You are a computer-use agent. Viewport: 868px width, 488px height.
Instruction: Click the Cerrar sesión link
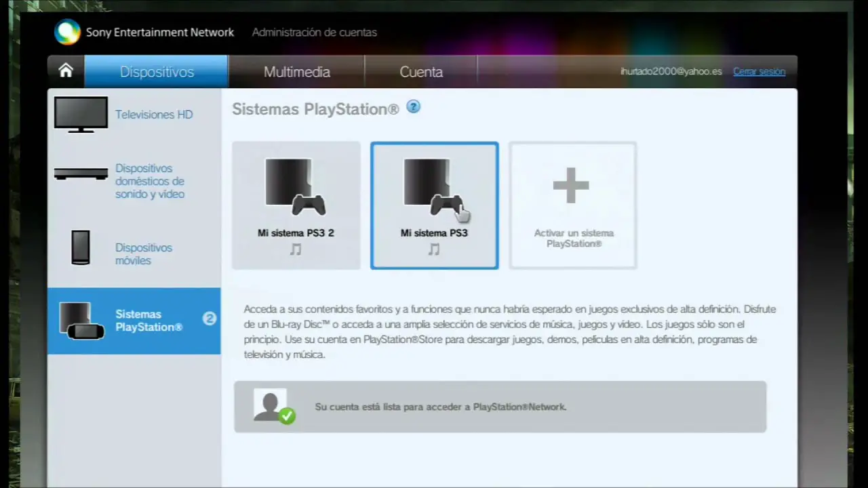coord(759,71)
